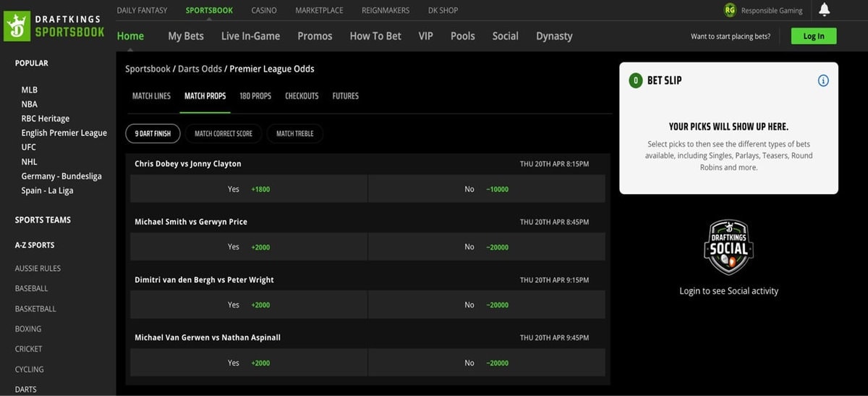
Task: Select the Match Treble pill
Action: (295, 133)
